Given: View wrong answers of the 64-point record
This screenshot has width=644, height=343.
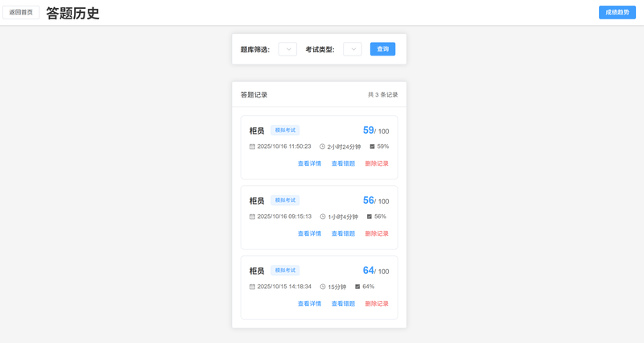Looking at the screenshot, I should tap(343, 304).
